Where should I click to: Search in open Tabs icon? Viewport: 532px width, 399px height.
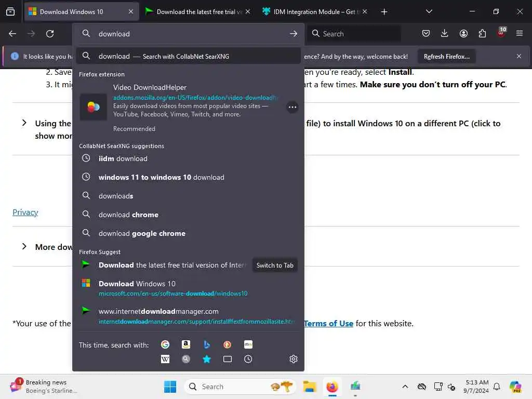(228, 359)
